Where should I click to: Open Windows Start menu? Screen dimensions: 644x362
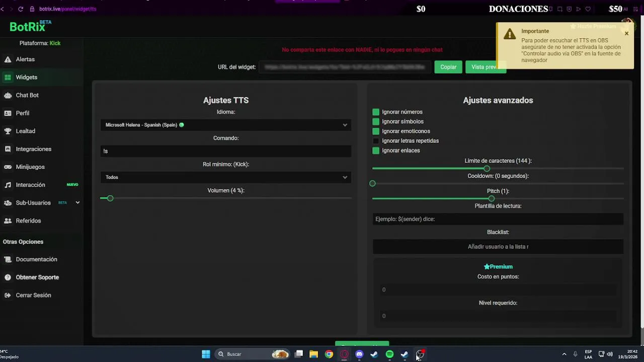[206, 354]
